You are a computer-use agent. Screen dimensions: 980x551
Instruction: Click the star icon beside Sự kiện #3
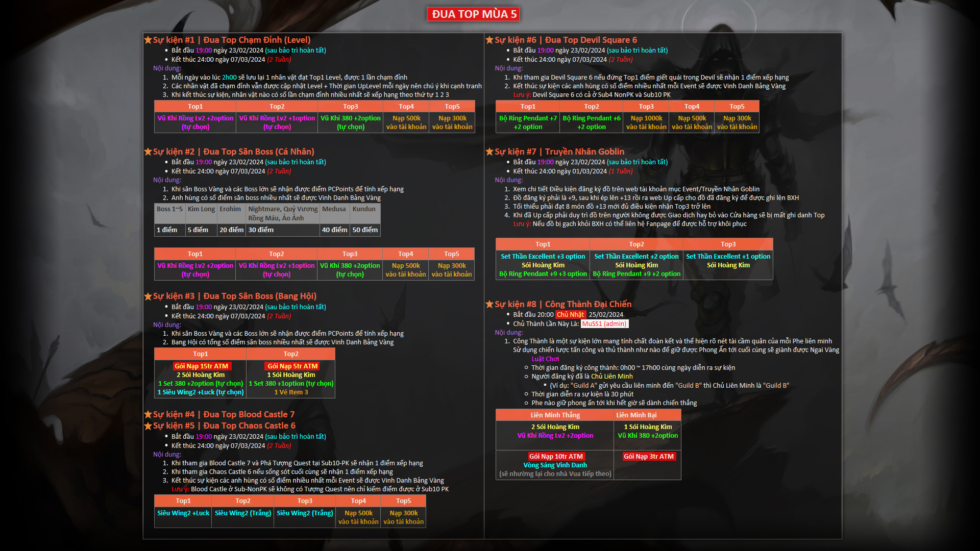click(x=148, y=296)
